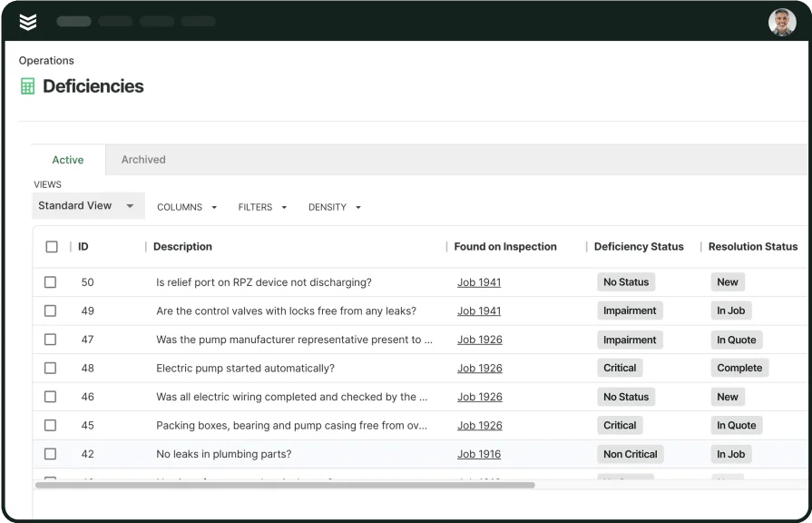Click the ID value 42 cell
Screen dimensions: 812x523
[x=87, y=454]
